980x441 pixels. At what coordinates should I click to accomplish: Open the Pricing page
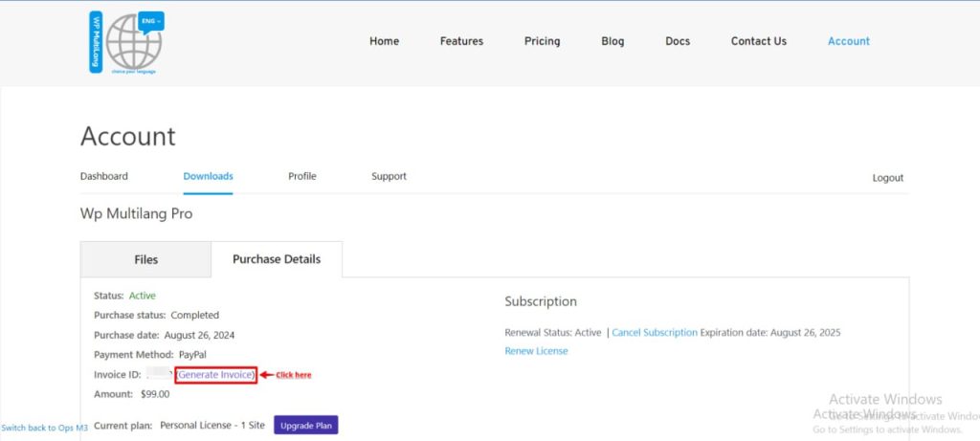click(x=542, y=41)
